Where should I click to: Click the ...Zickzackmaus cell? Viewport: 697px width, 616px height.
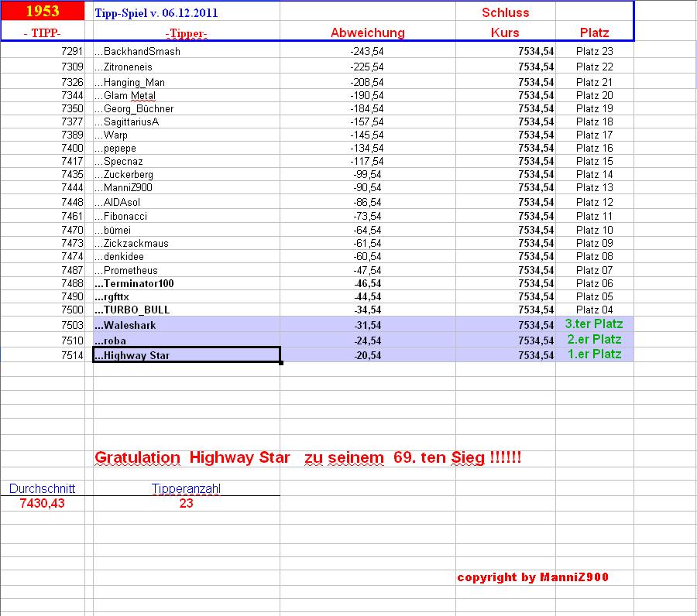click(x=186, y=243)
